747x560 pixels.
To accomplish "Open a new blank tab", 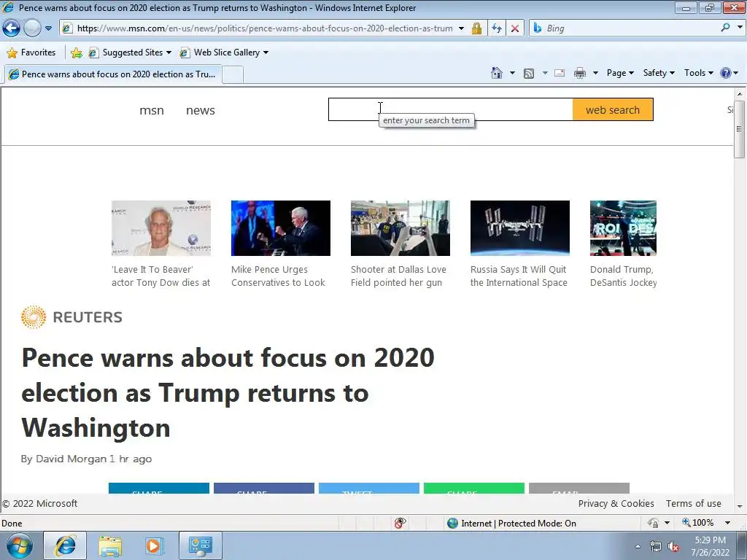I will point(233,75).
